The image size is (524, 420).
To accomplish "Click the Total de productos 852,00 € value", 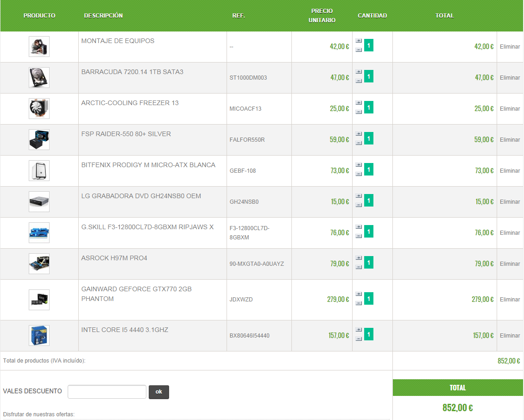I will [509, 361].
